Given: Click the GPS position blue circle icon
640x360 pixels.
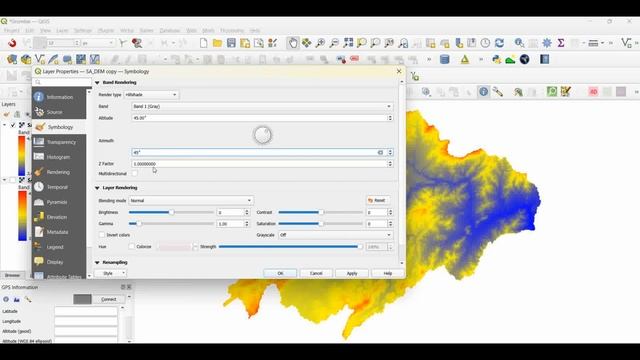Looking at the screenshot, I should (x=6, y=299).
